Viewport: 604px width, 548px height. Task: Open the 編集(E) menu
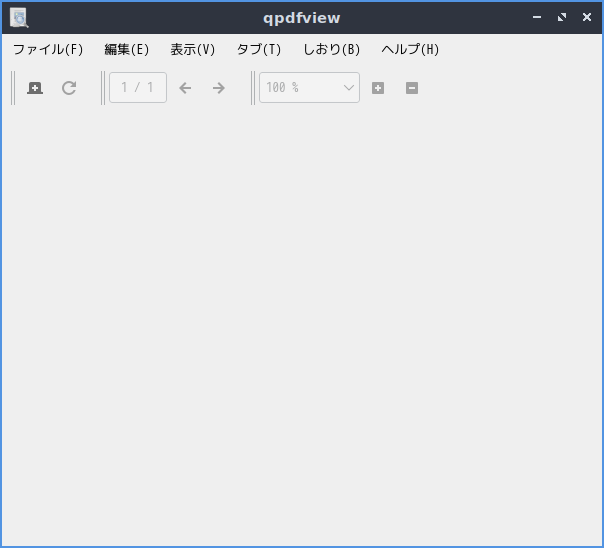click(x=126, y=49)
